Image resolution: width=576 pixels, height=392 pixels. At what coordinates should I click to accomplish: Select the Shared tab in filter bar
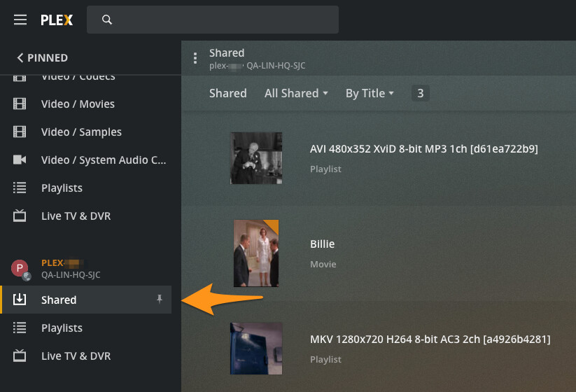pyautogui.click(x=227, y=93)
